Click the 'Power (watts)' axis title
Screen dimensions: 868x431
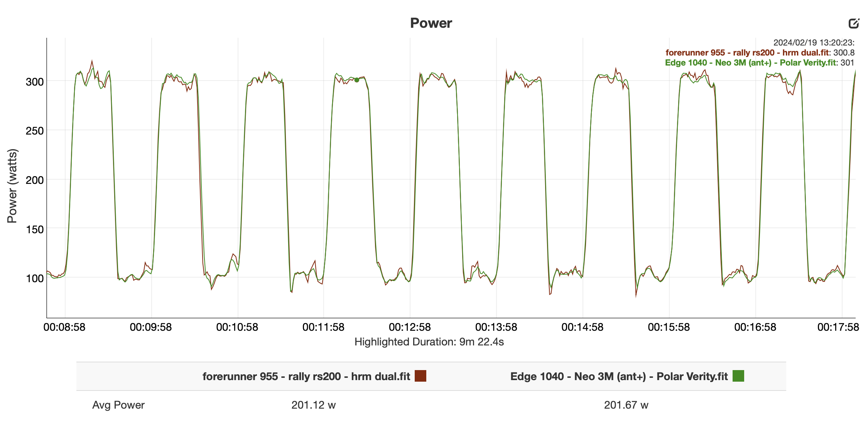click(x=12, y=186)
